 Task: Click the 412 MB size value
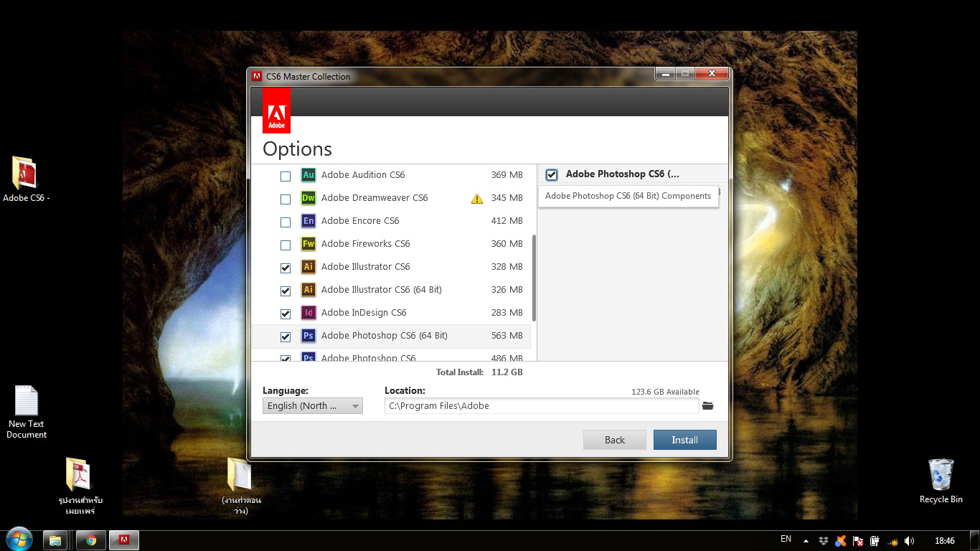click(507, 221)
